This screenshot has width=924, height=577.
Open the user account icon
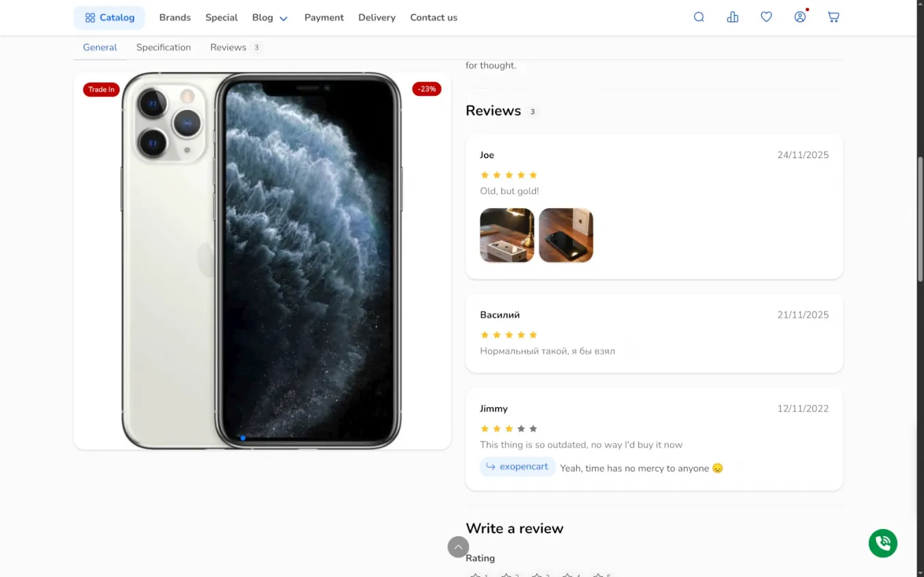(800, 17)
